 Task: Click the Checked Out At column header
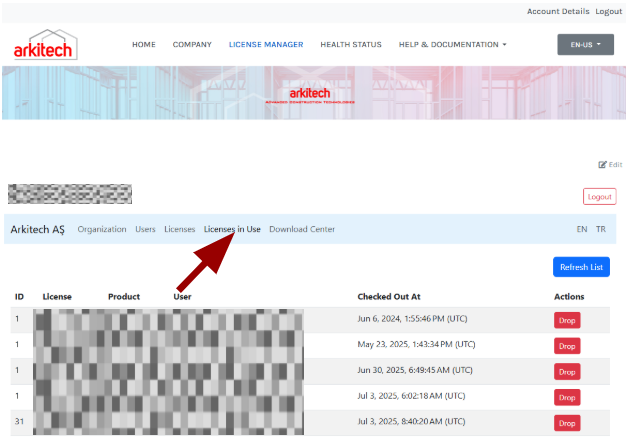[389, 297]
